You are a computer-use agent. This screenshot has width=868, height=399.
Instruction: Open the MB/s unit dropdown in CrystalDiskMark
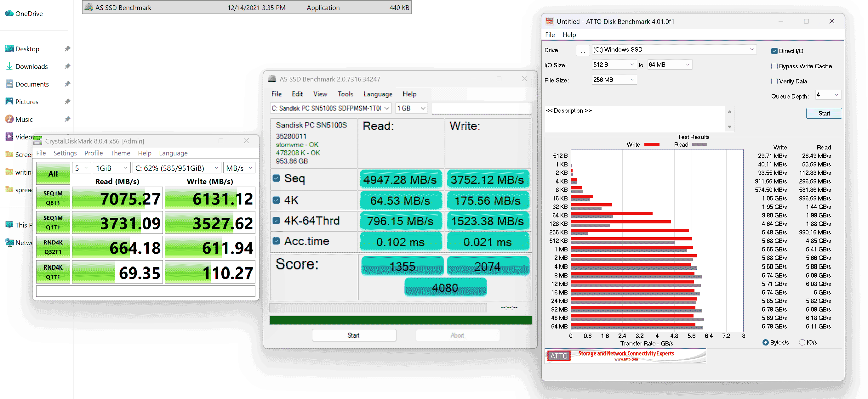[239, 168]
